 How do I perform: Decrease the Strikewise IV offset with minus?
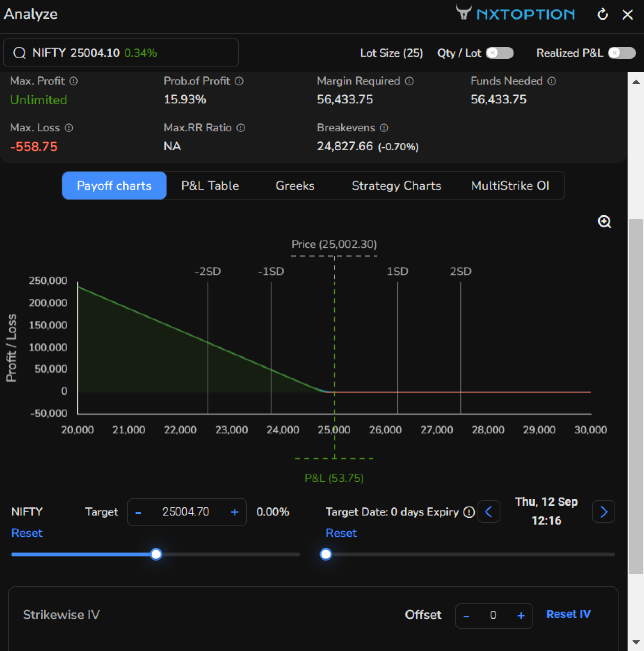pos(466,616)
